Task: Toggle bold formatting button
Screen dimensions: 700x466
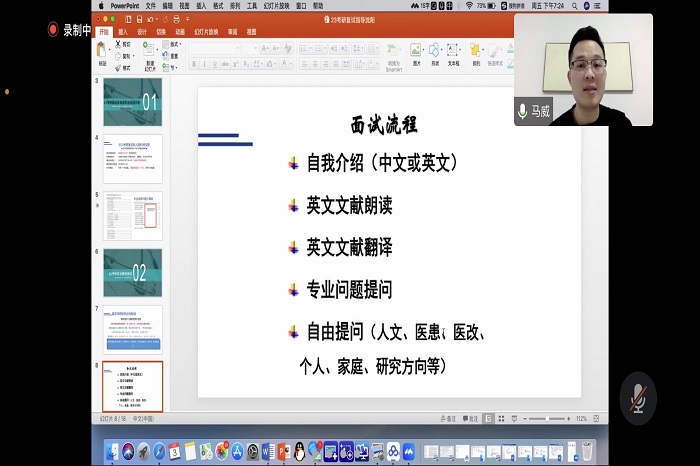Action: click(193, 63)
